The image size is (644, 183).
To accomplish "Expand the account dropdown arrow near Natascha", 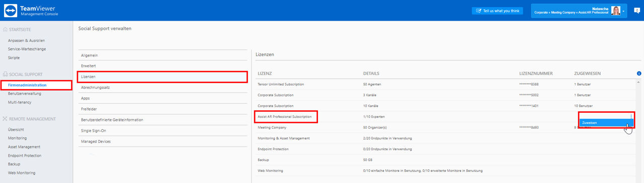I will pyautogui.click(x=624, y=11).
